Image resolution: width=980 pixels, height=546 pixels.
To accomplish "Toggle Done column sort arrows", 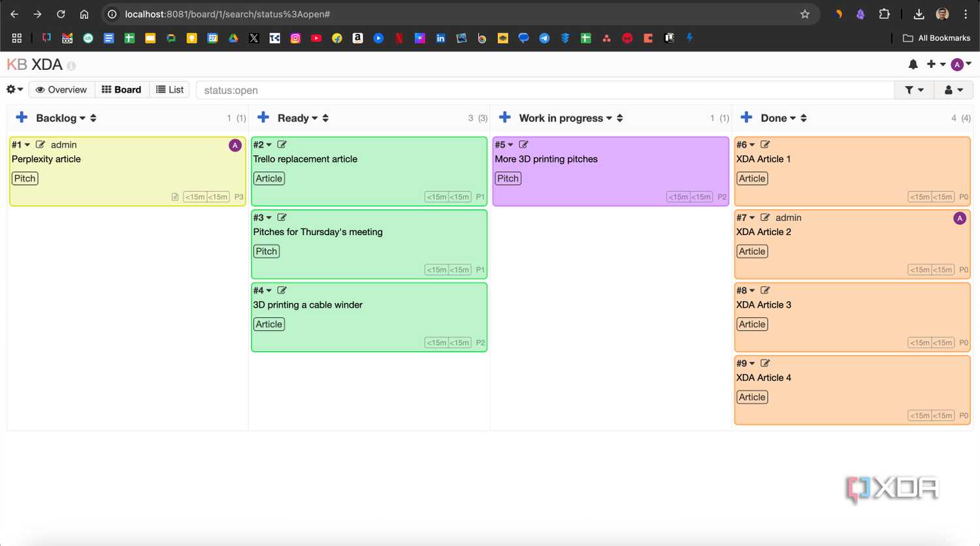I will point(804,118).
